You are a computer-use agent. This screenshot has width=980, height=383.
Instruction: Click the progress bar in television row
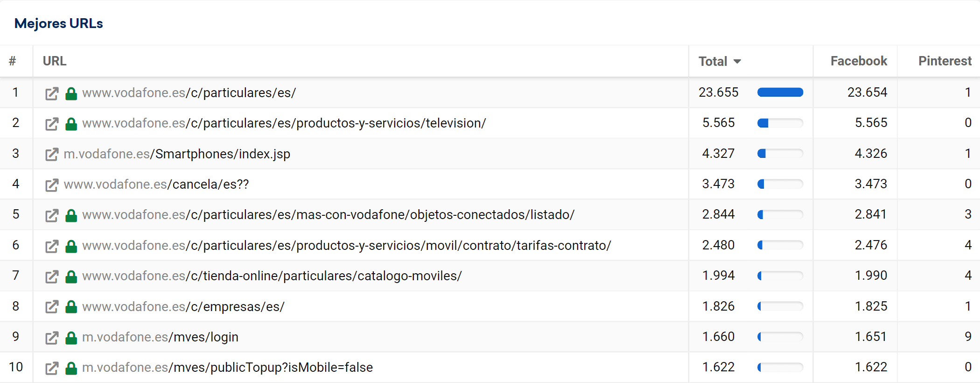click(780, 123)
